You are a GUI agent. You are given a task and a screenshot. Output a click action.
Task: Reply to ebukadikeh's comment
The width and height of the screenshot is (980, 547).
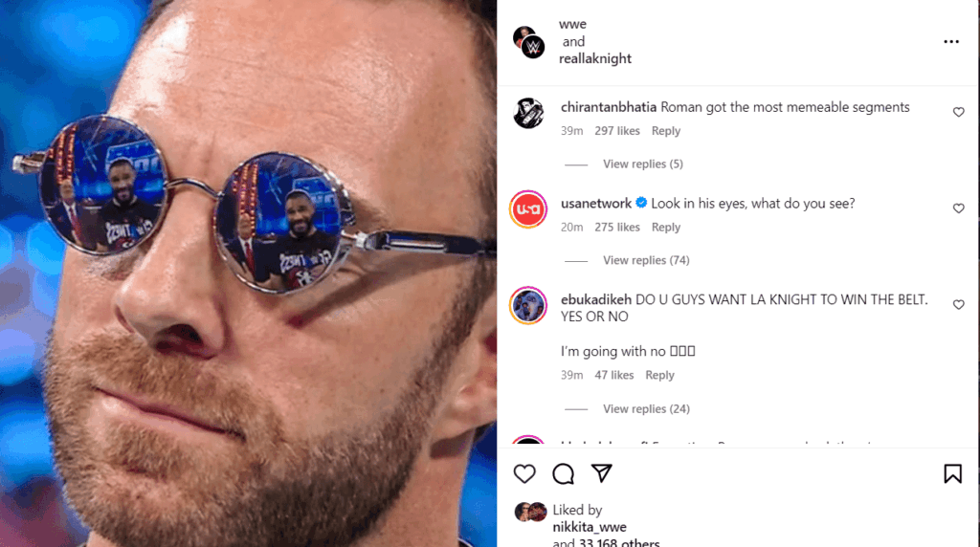[x=659, y=375]
